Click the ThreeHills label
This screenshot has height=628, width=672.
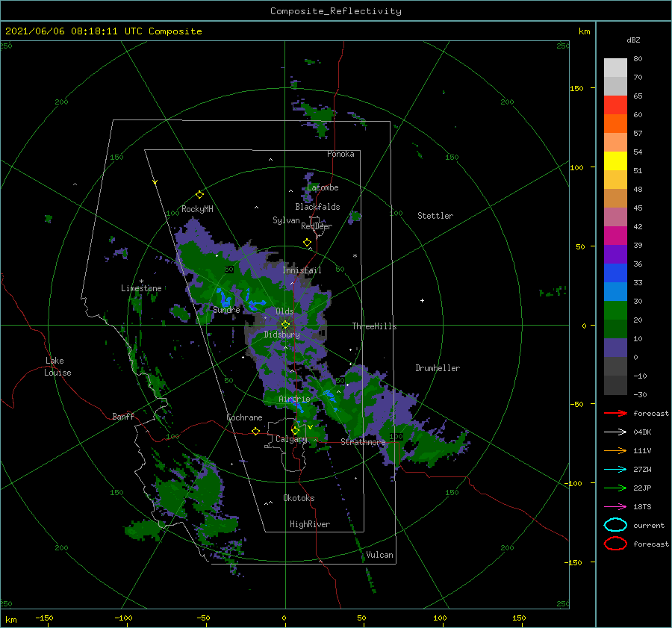click(x=375, y=326)
